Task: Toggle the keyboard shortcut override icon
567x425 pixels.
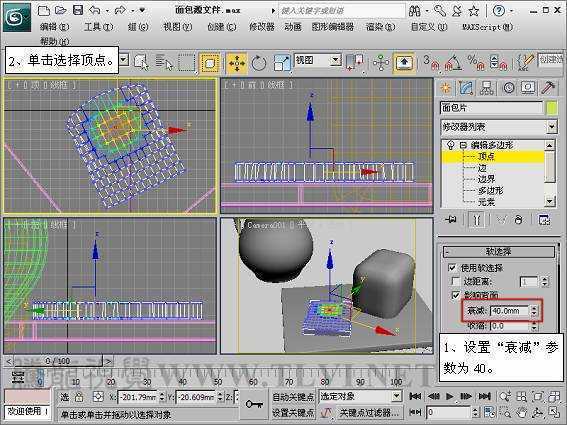Action: pyautogui.click(x=404, y=63)
